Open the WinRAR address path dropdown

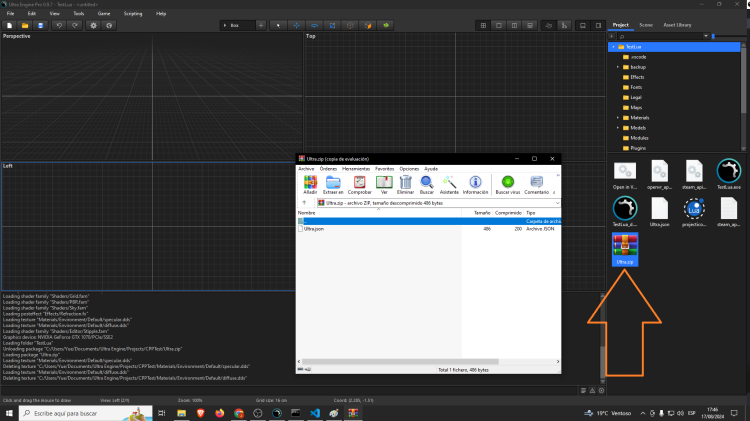(x=557, y=202)
